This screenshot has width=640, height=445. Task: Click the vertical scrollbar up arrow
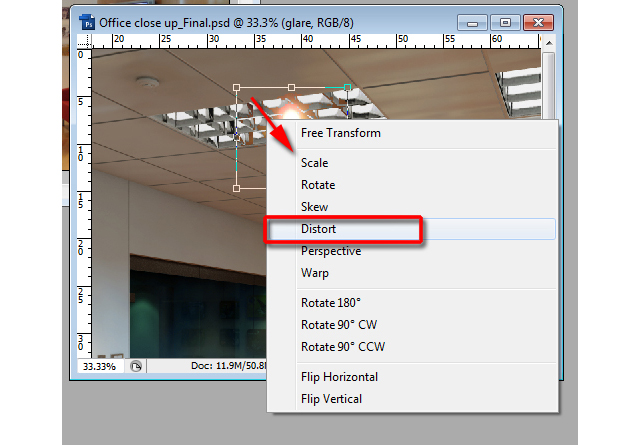pos(549,43)
